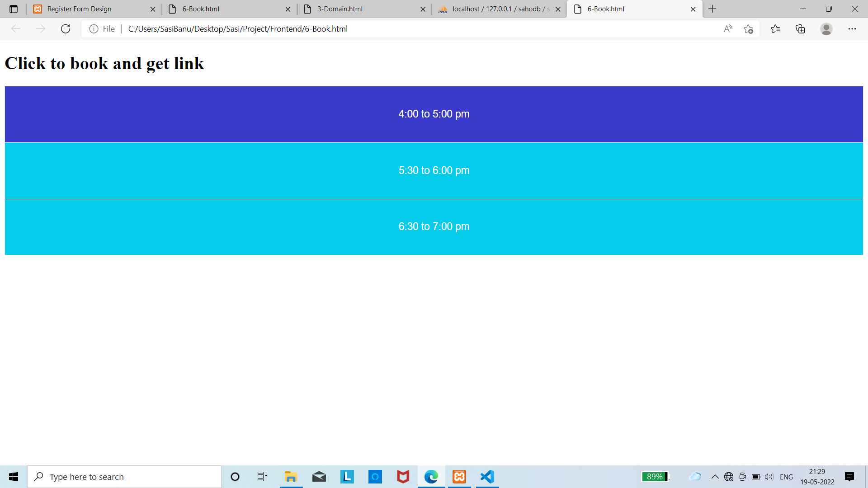Viewport: 868px width, 488px height.
Task: Book the 6:30 to 7:00 pm slot
Action: click(434, 226)
